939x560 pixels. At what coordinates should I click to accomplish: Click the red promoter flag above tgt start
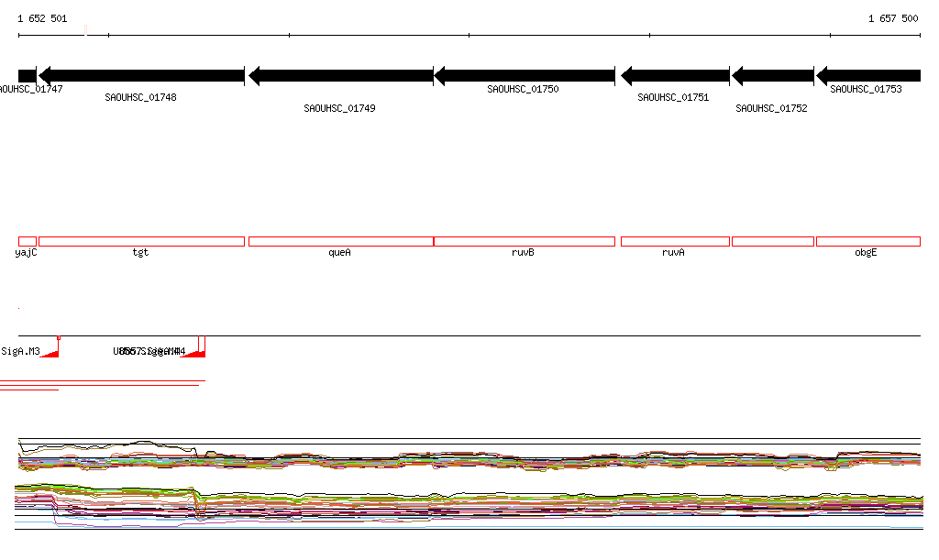[x=194, y=347]
